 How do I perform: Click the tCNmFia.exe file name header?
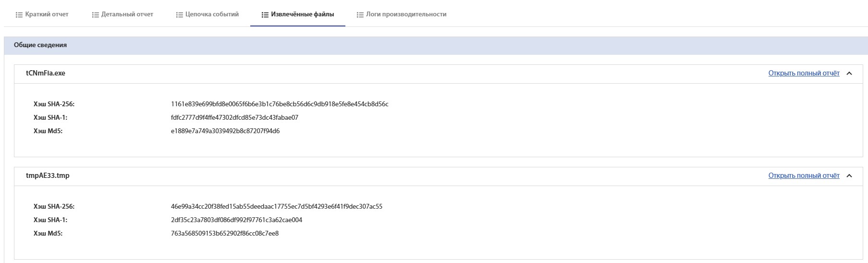click(46, 74)
